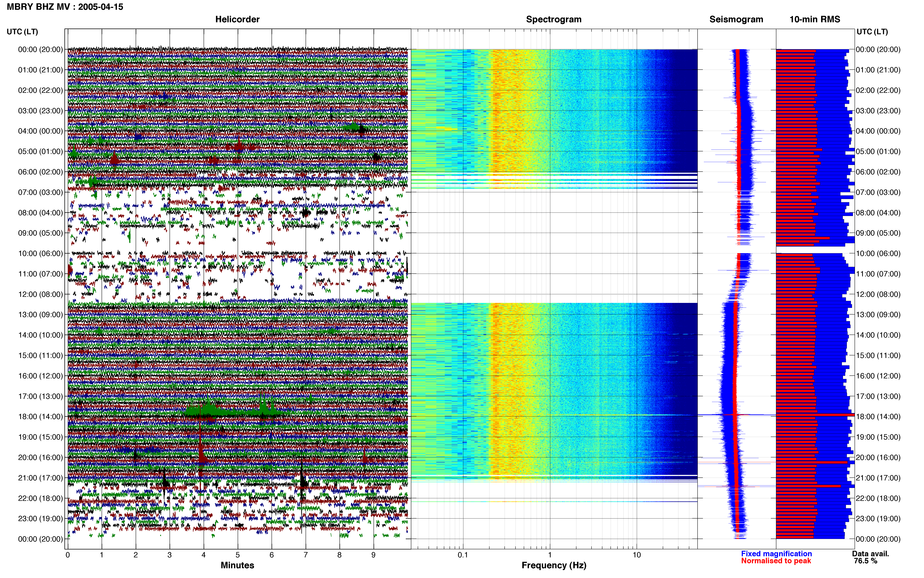Click right time label '16:00 (12:00)'
The image size is (924, 578).
point(878,376)
